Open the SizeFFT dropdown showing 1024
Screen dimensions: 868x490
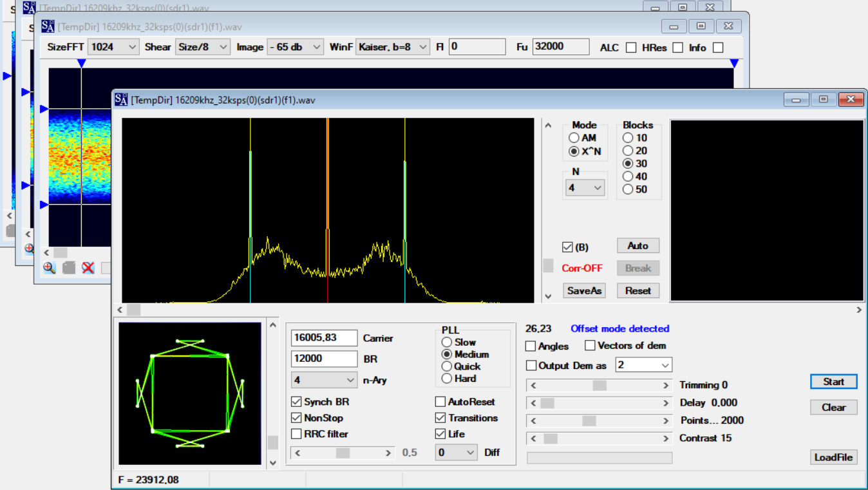click(x=114, y=47)
